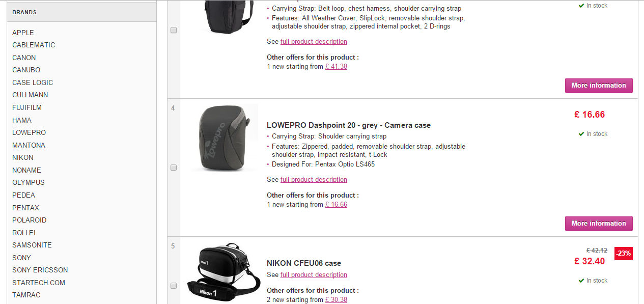This screenshot has height=304, width=644.
Task: Follow the £ 41.38 other offers link
Action: [336, 66]
